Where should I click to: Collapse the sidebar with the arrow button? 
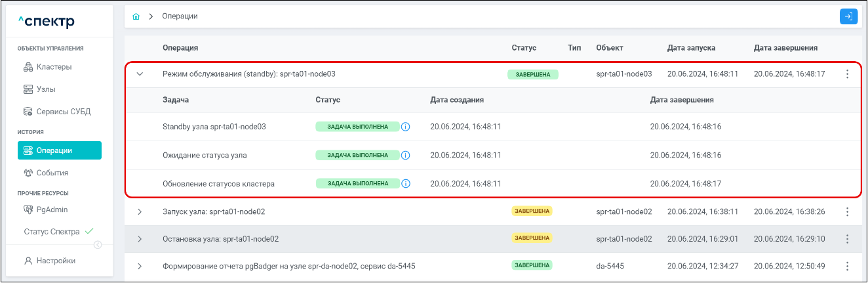pyautogui.click(x=98, y=245)
